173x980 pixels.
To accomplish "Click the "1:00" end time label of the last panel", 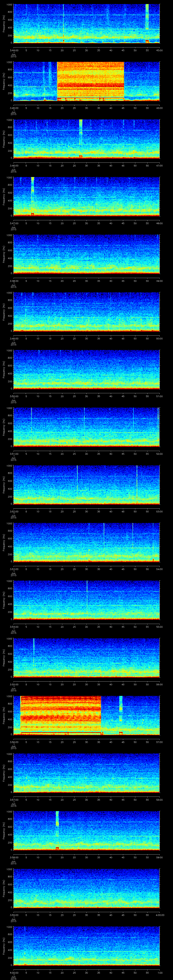I will pyautogui.click(x=160, y=972).
